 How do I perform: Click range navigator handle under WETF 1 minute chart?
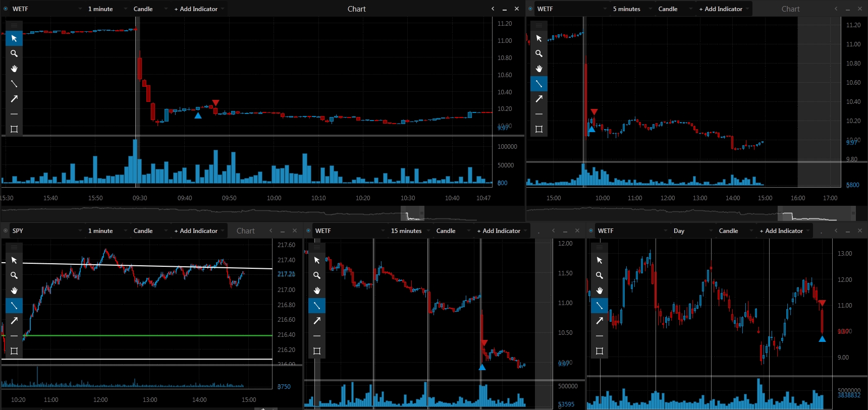click(x=421, y=213)
